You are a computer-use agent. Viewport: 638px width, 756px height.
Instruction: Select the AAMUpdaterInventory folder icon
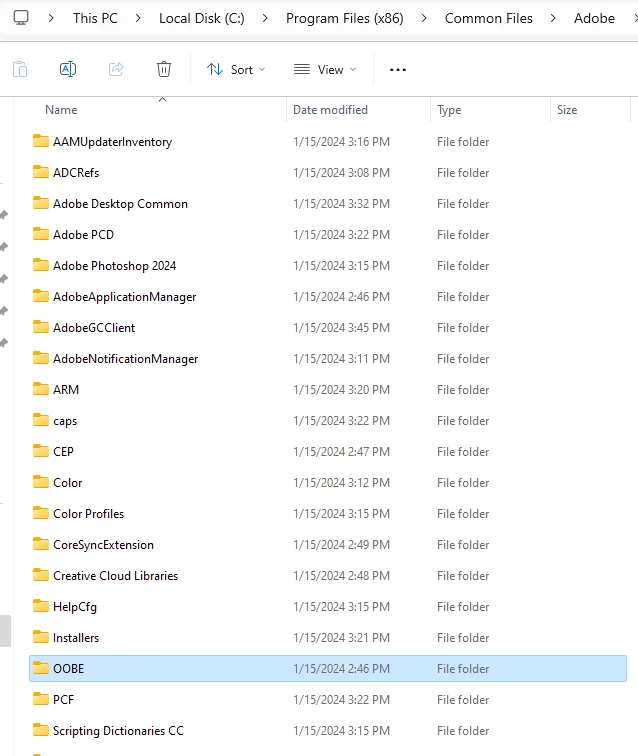point(41,141)
